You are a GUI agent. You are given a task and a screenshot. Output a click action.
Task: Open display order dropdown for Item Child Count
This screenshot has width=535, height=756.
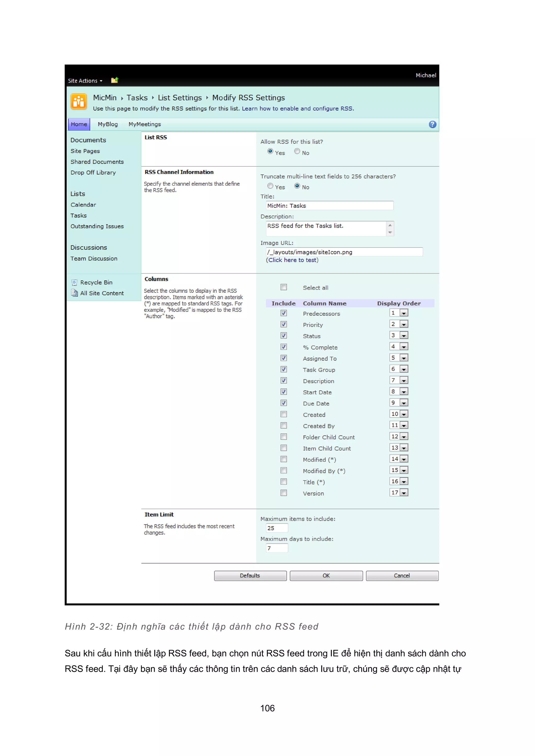tap(399, 448)
